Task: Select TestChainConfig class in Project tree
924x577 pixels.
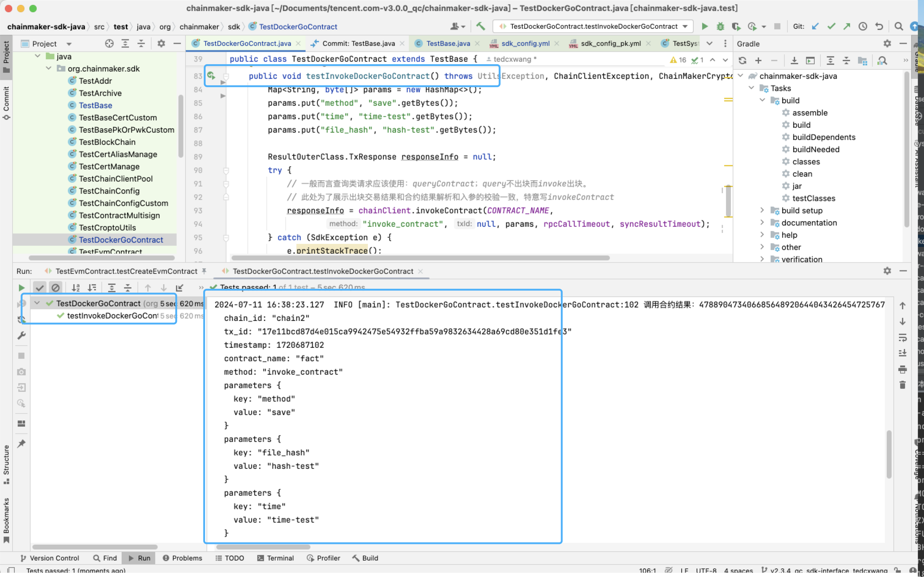Action: [x=109, y=191]
